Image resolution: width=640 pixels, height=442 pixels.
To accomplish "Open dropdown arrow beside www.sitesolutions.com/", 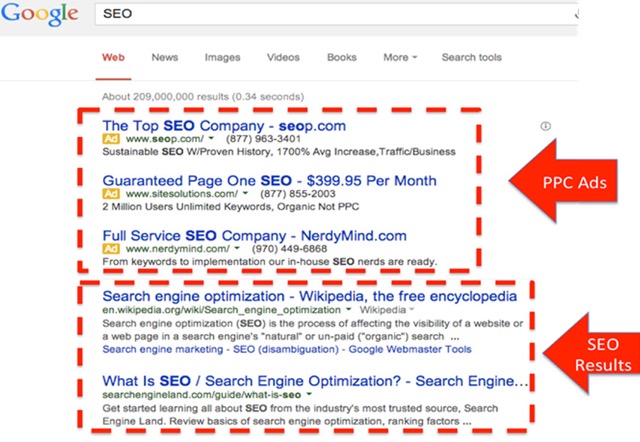I will point(245,193).
